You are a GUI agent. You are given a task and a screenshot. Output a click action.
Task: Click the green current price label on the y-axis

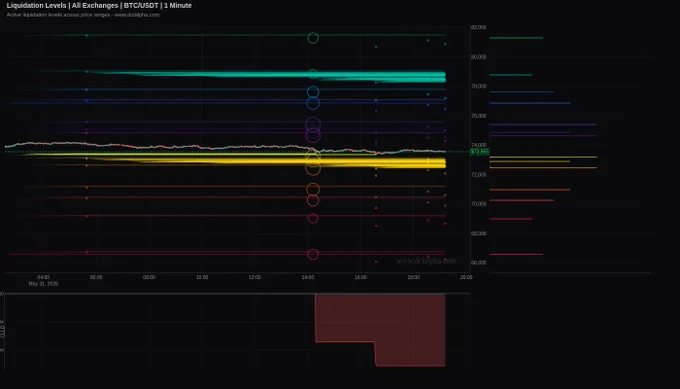pyautogui.click(x=480, y=152)
